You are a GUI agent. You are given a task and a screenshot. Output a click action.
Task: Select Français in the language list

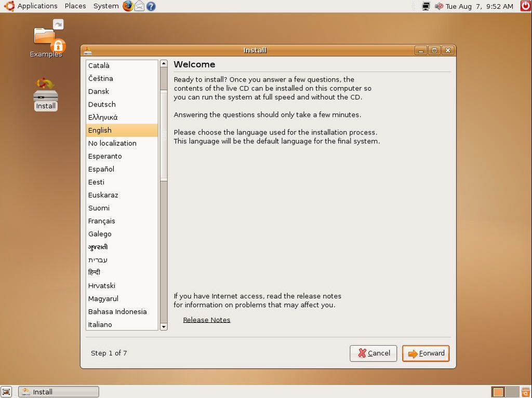coord(122,221)
